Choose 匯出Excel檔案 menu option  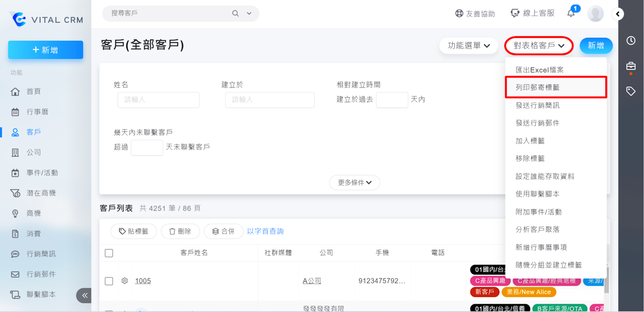[539, 70]
